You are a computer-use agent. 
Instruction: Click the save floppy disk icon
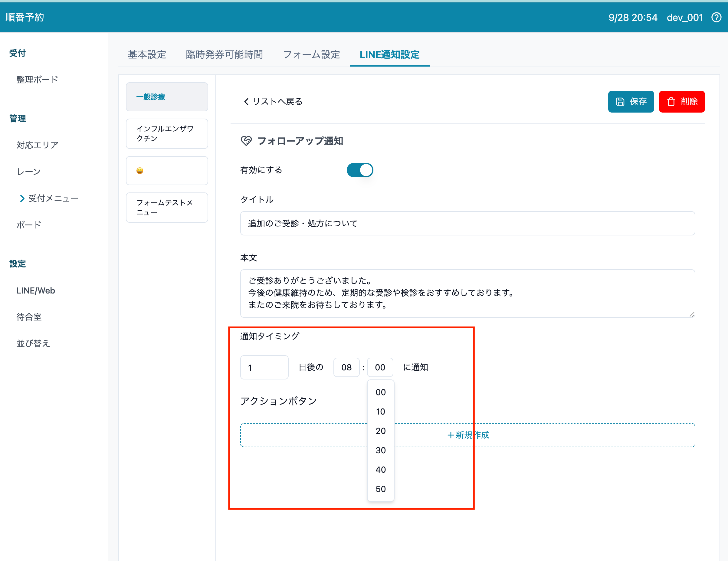pyautogui.click(x=620, y=102)
